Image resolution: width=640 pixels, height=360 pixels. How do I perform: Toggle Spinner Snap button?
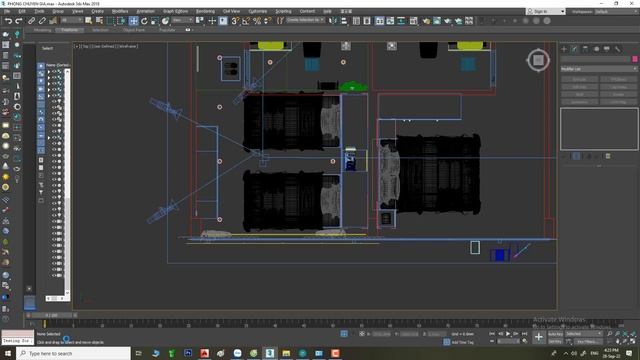(x=268, y=21)
